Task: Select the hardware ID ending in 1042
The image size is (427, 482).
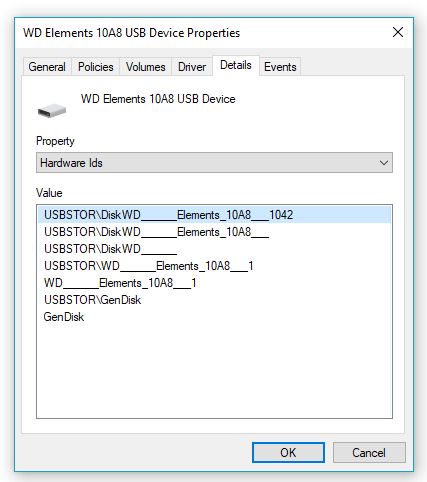Action: click(214, 215)
